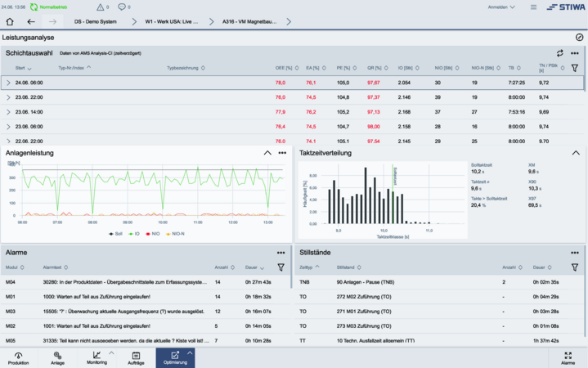Sort Stillstände by Zeittyp column
588x368 pixels.
click(x=309, y=267)
